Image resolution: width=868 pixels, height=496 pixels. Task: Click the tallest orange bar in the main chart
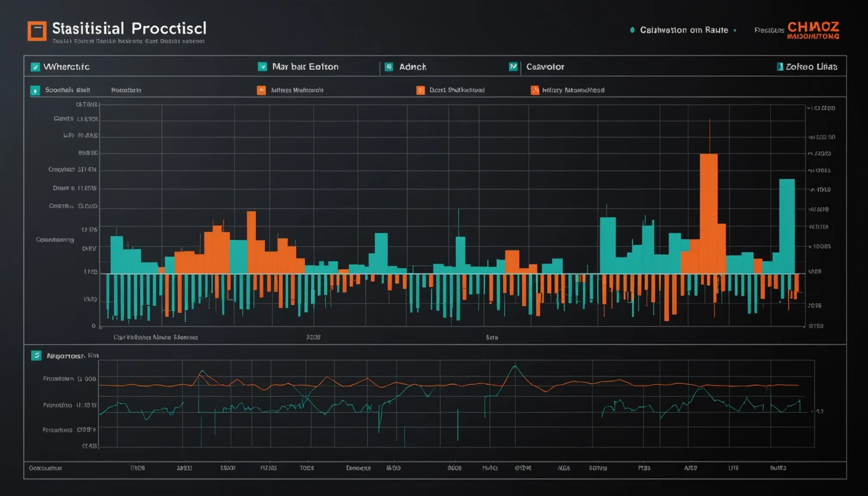tap(709, 214)
